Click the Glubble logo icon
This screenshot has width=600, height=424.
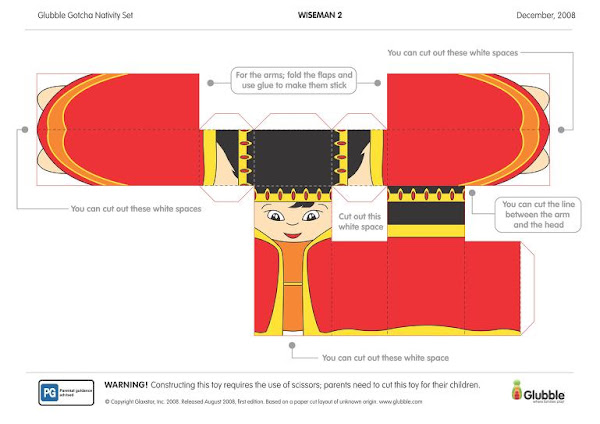(538, 392)
